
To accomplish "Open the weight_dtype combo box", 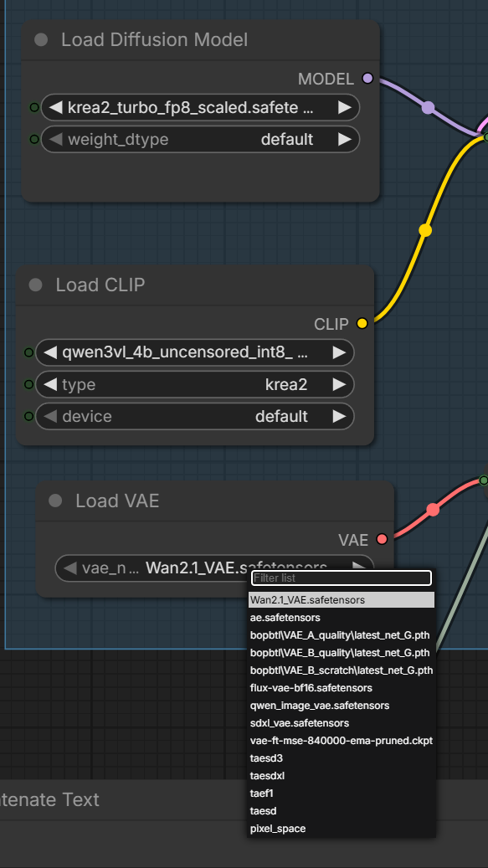I will [200, 140].
